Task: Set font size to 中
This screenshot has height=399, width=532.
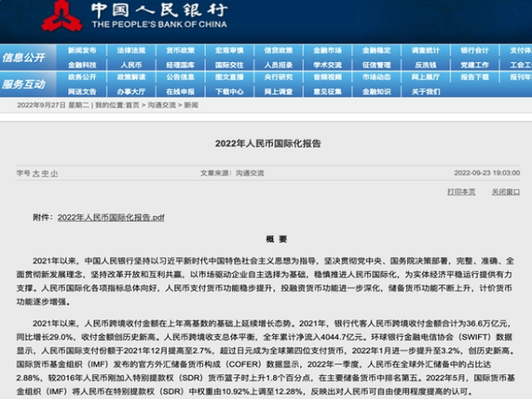Action: (x=45, y=174)
